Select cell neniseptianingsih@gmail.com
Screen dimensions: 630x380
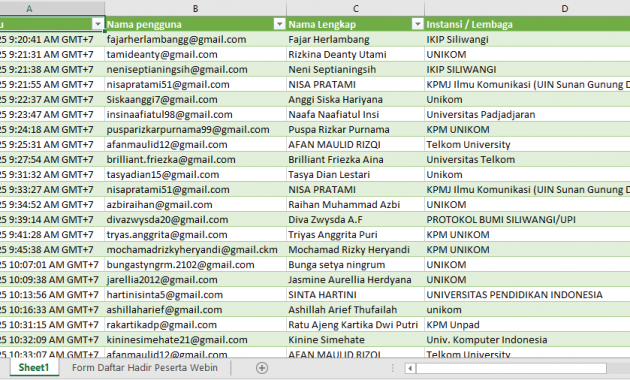pos(196,69)
